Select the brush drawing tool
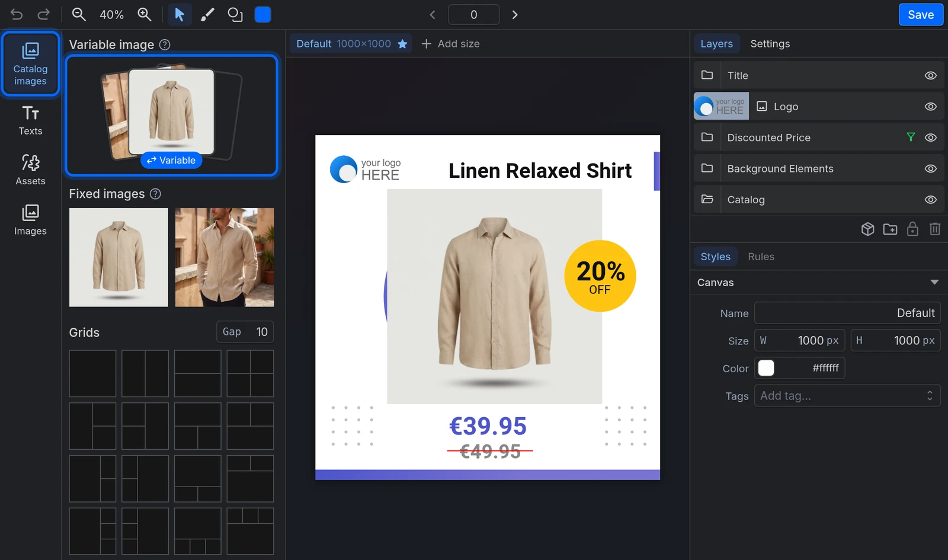The image size is (948, 560). point(207,15)
